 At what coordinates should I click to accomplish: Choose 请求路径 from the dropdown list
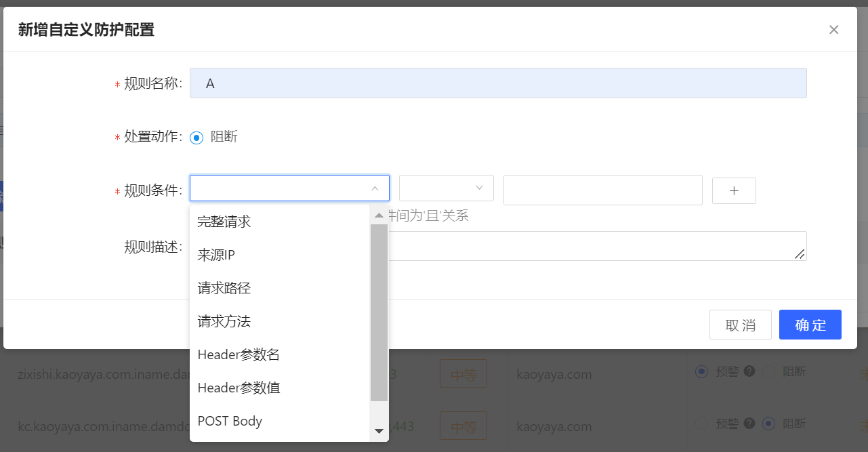click(x=280, y=288)
